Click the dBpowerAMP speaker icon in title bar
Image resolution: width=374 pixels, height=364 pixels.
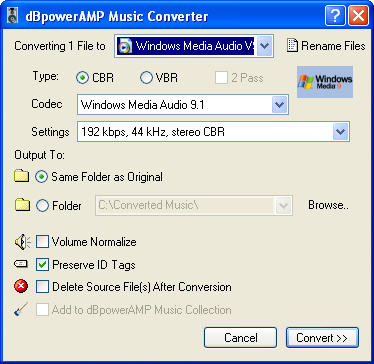click(13, 16)
